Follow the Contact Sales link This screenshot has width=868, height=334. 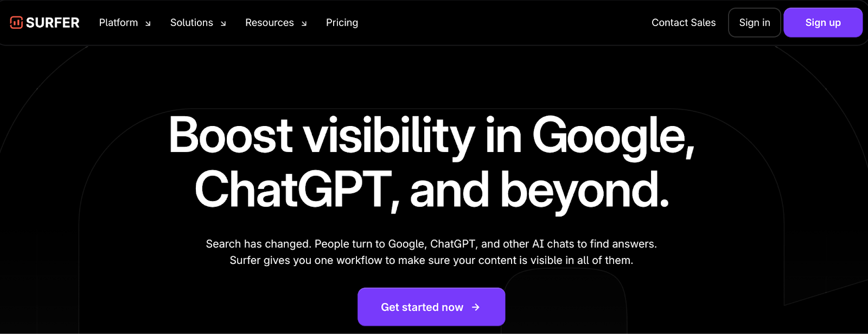click(x=684, y=23)
